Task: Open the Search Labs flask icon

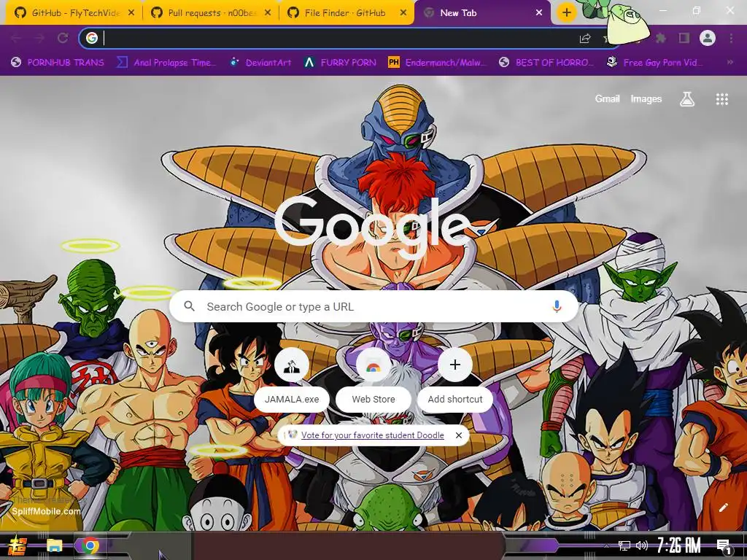Action: [687, 99]
